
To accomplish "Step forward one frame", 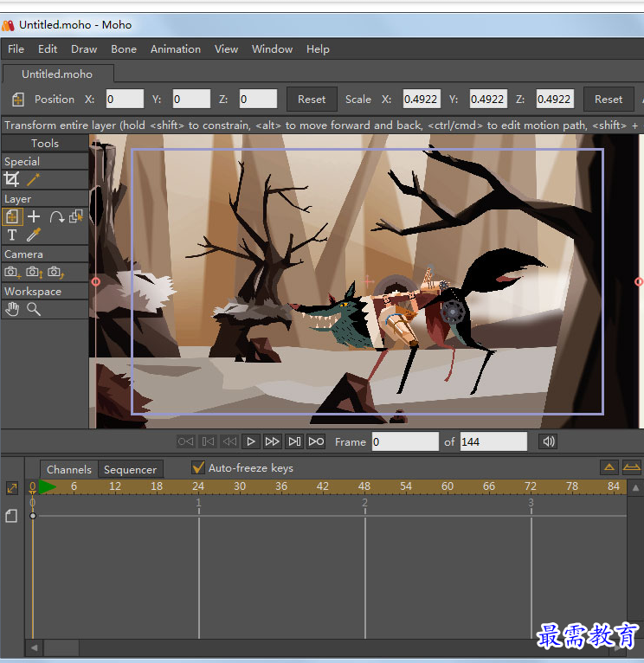I will click(294, 442).
